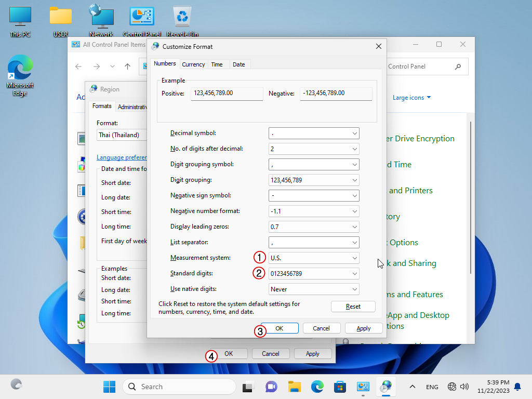Click the volume icon in system tray
This screenshot has width=532, height=399.
click(x=464, y=387)
